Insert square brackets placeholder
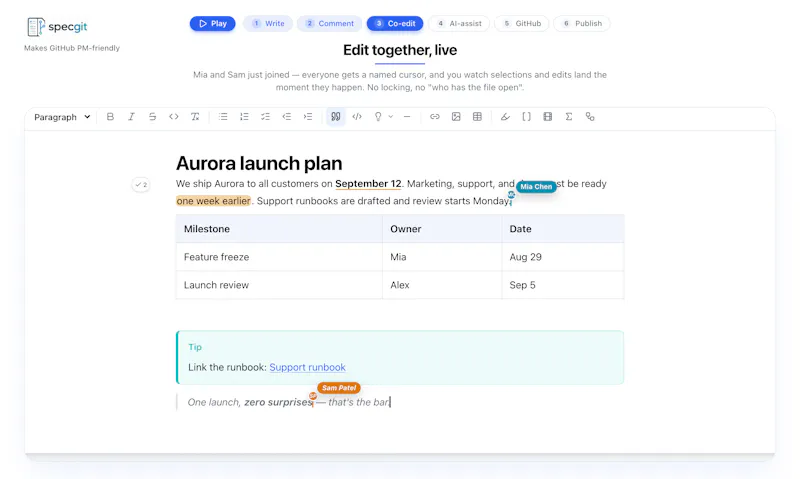The height and width of the screenshot is (479, 800). [527, 117]
